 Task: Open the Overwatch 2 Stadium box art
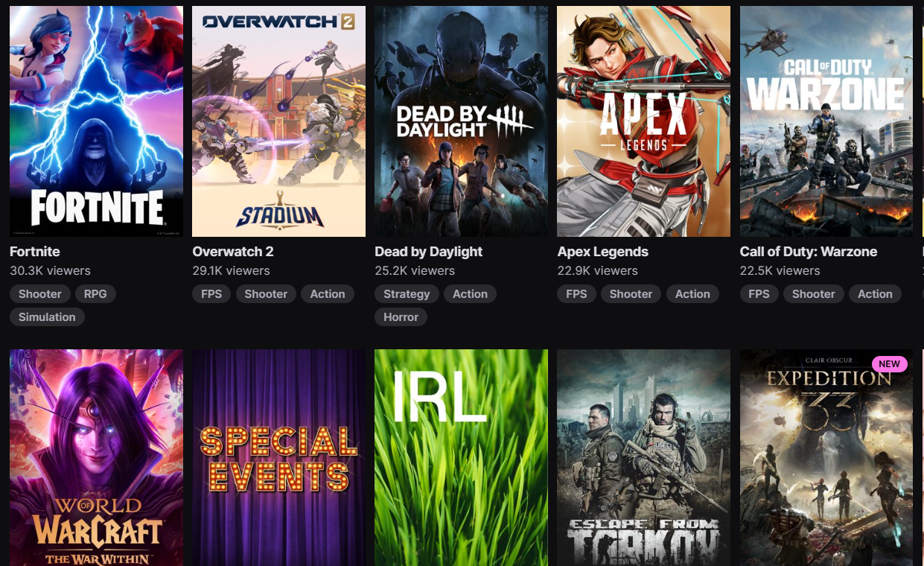(278, 121)
